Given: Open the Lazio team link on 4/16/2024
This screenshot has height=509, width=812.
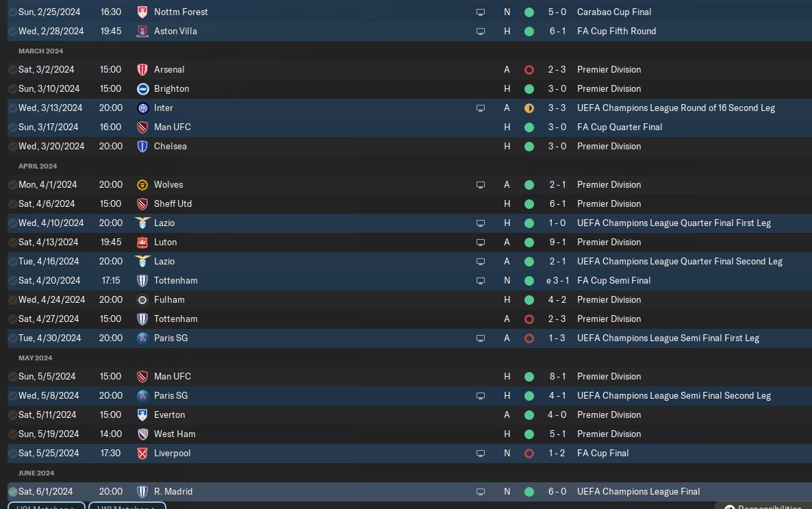Looking at the screenshot, I should pos(164,261).
